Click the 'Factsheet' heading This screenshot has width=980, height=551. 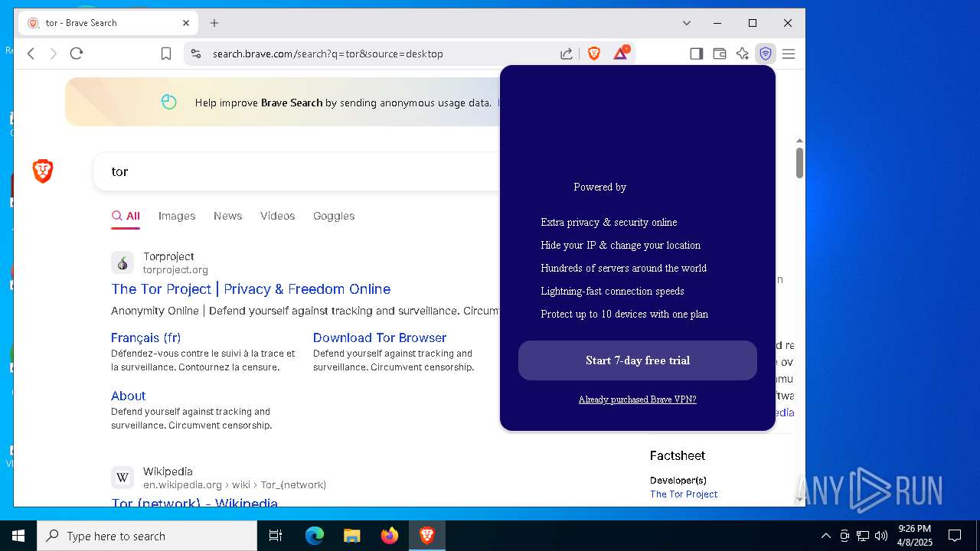pyautogui.click(x=678, y=455)
